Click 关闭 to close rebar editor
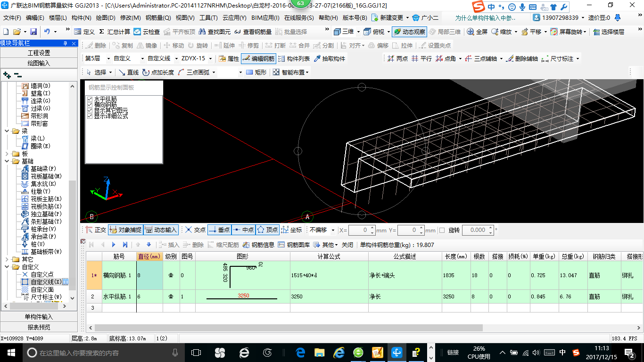The height and width of the screenshot is (362, 644). click(347, 245)
